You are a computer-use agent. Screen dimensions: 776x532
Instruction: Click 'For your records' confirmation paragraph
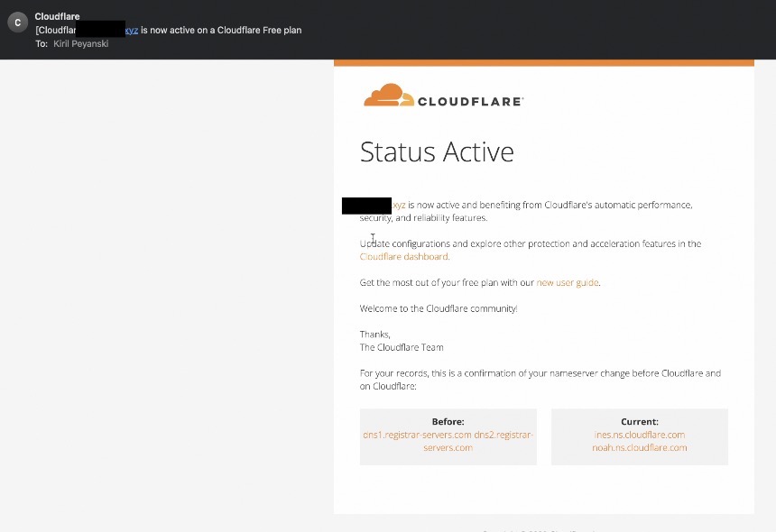(540, 380)
